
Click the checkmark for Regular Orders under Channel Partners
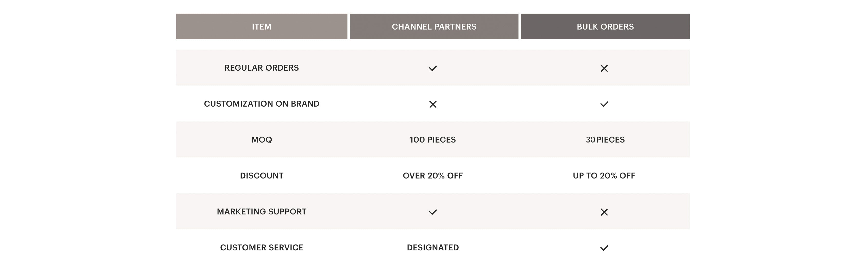tap(433, 69)
